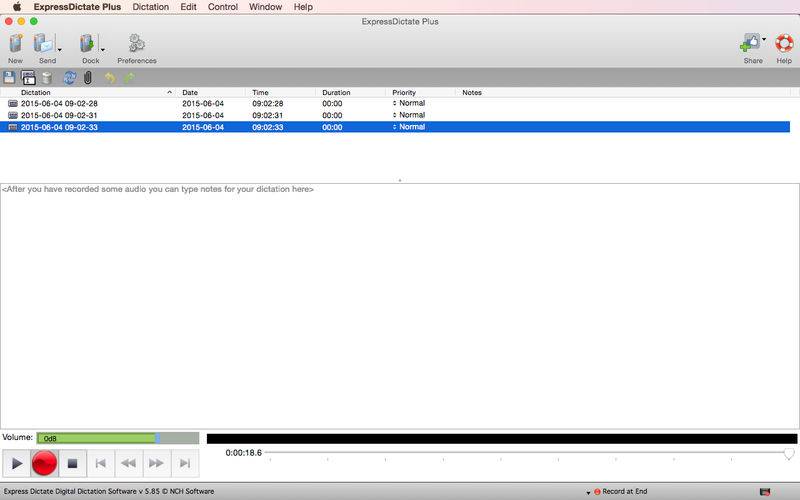Click the fast-forward button
Image resolution: width=800 pixels, height=500 pixels.
click(x=156, y=463)
